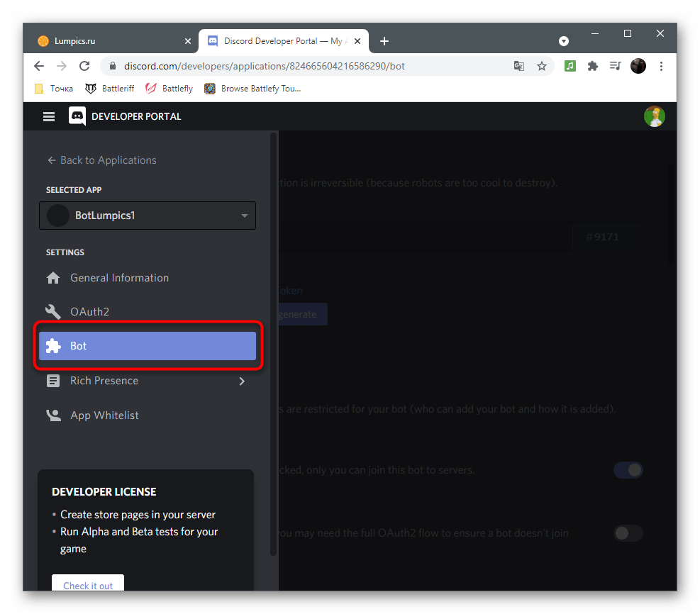Go to Back to Applications link
This screenshot has width=700, height=614.
tap(101, 160)
